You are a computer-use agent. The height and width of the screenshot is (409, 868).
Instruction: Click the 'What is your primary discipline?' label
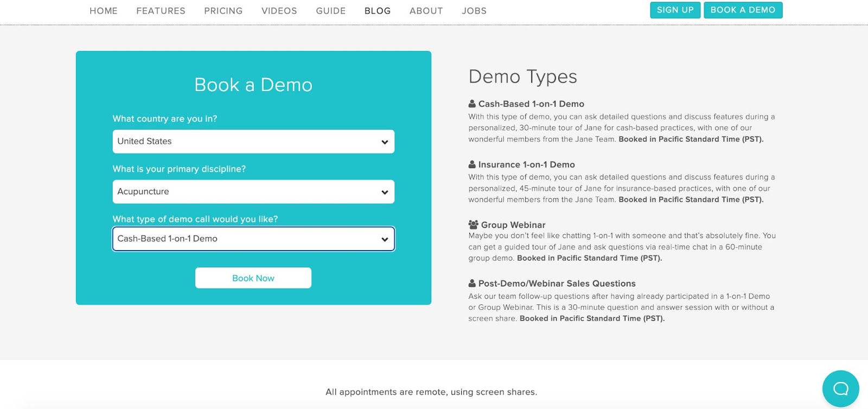tap(179, 169)
